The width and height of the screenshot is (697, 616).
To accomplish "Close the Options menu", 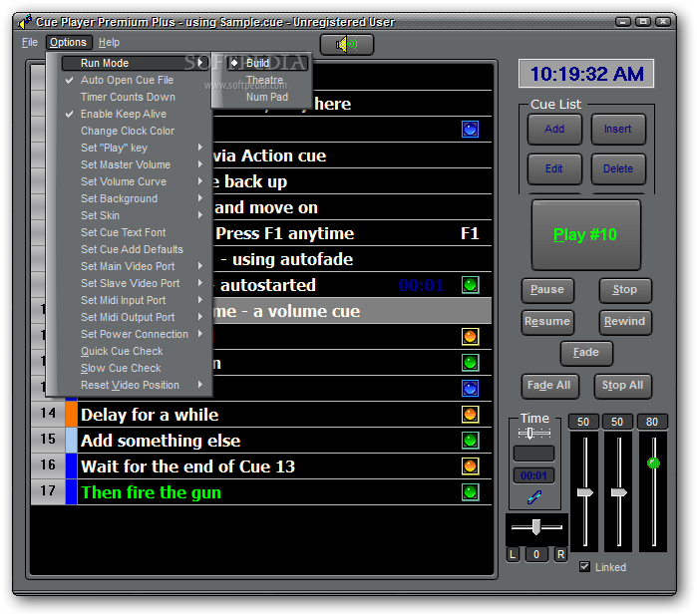I will coord(68,42).
